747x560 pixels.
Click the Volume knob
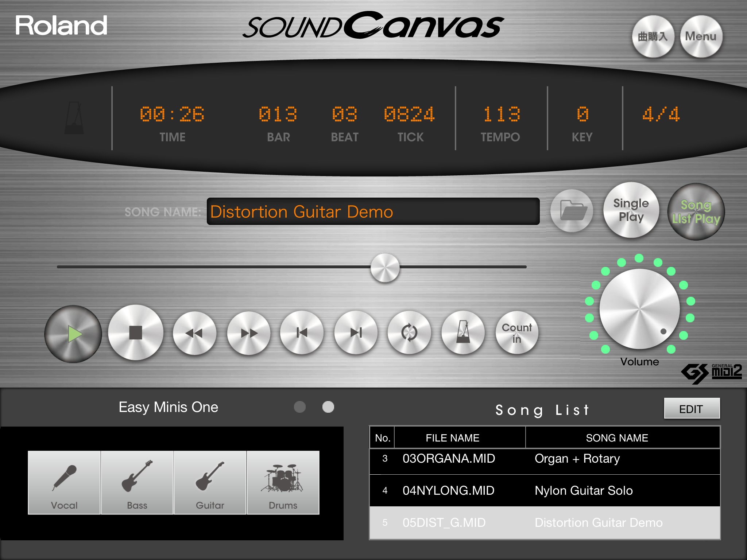[640, 309]
